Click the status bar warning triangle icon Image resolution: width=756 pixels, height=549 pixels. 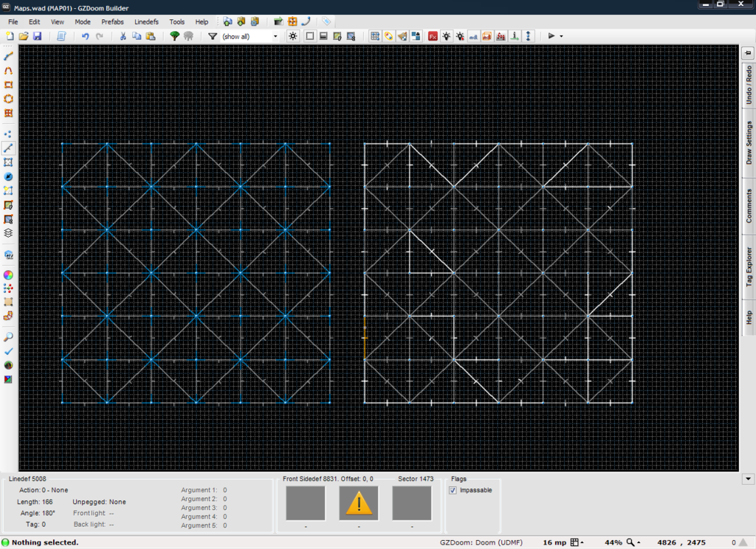(743, 542)
